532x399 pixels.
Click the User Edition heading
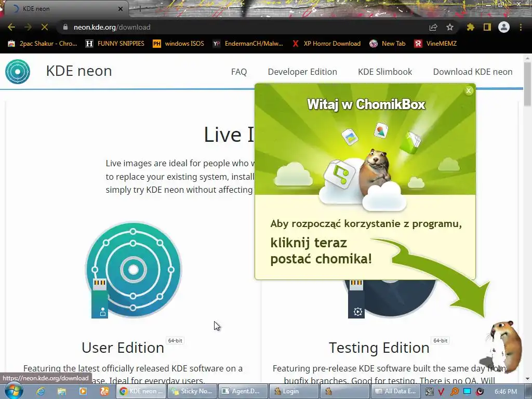pos(123,348)
